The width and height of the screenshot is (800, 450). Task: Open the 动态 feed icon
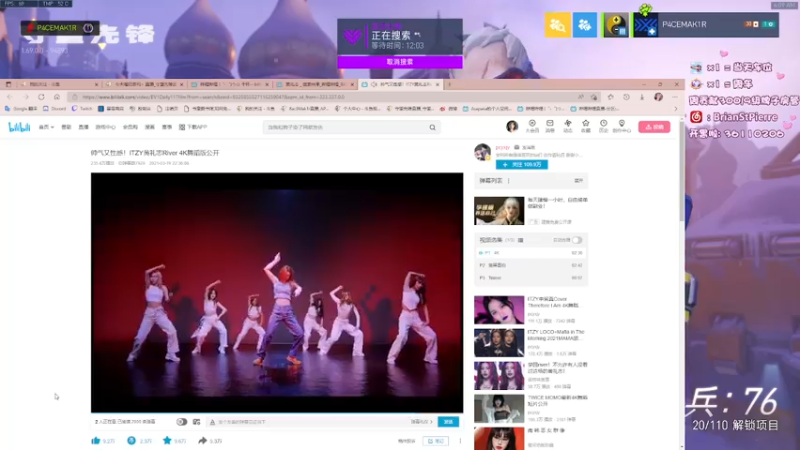[x=567, y=126]
